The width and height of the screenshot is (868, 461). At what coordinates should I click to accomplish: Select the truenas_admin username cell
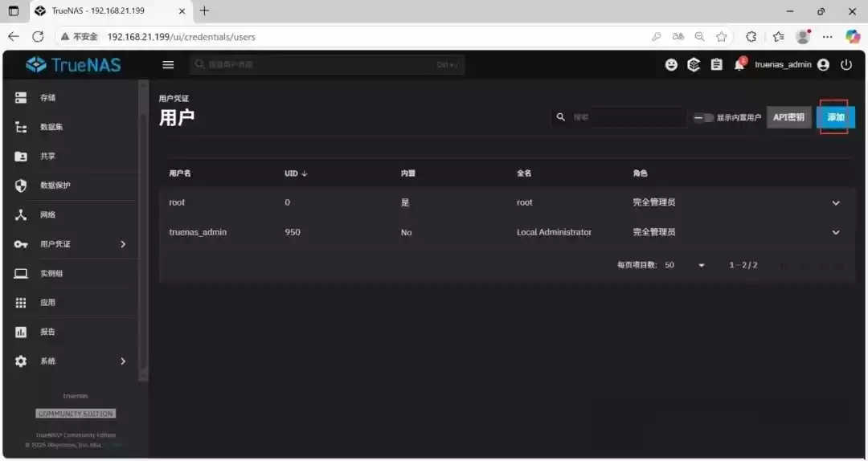click(x=198, y=232)
